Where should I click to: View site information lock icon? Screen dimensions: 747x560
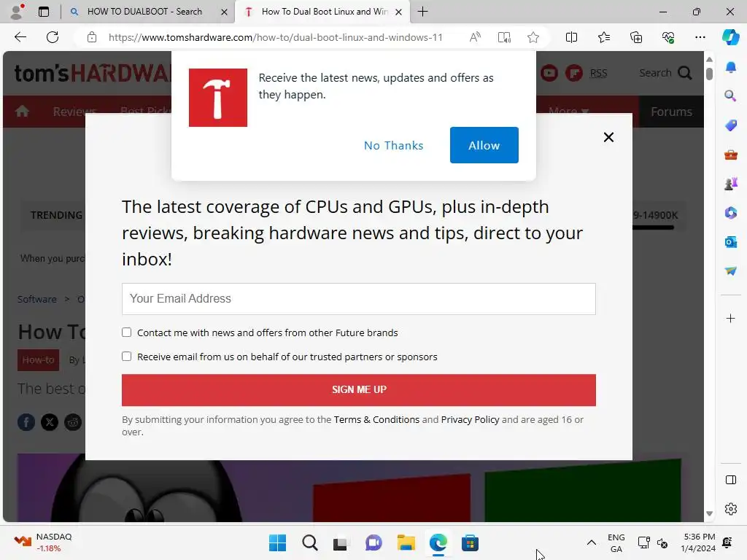[92, 37]
